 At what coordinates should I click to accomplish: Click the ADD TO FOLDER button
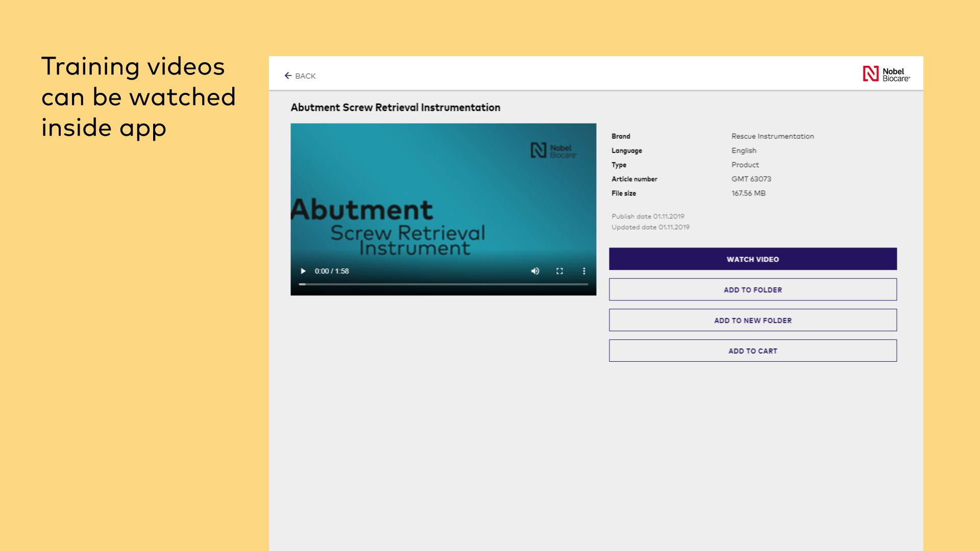click(752, 289)
